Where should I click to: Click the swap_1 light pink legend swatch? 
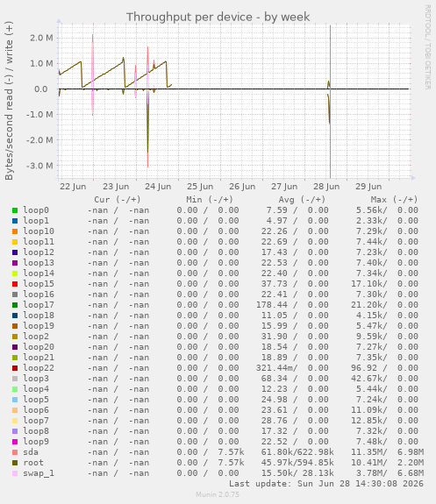(x=15, y=473)
